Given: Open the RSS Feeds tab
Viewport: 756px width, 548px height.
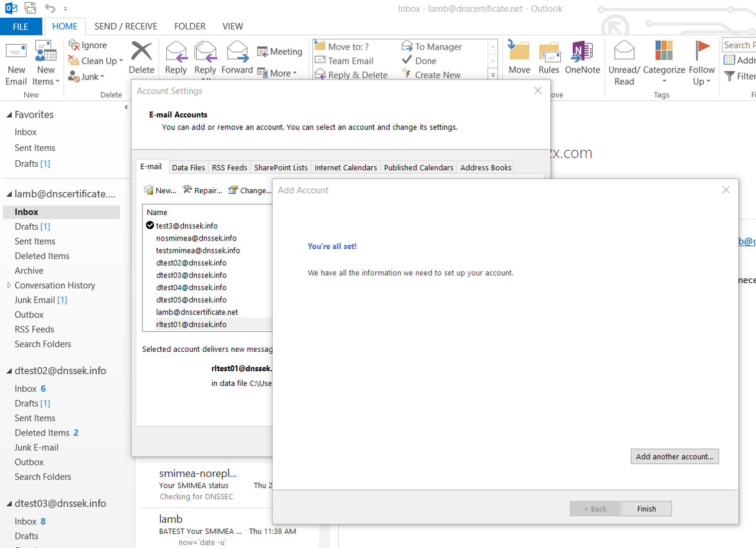Looking at the screenshot, I should point(230,167).
